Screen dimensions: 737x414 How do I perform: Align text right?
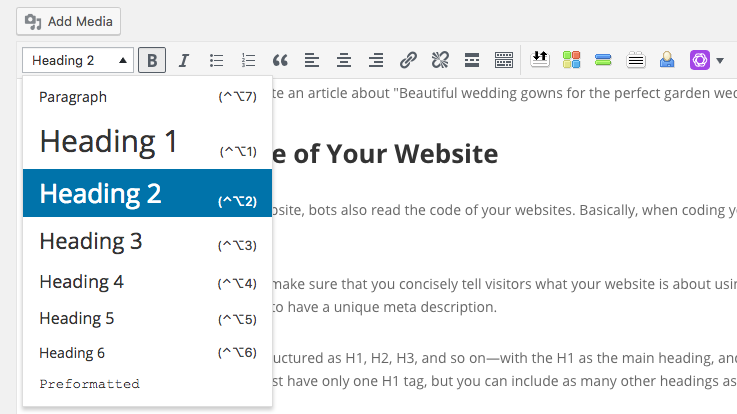tap(376, 60)
